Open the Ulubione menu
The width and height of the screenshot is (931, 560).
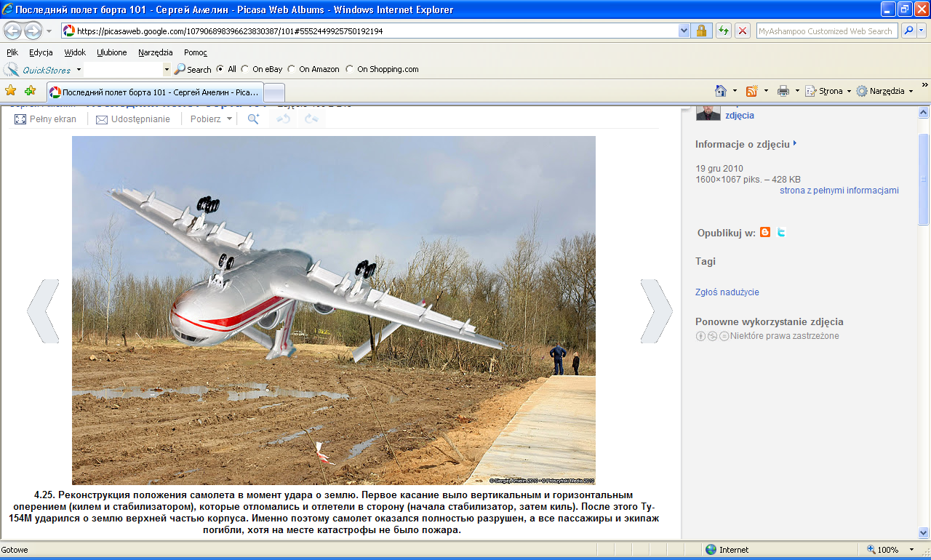tap(112, 52)
